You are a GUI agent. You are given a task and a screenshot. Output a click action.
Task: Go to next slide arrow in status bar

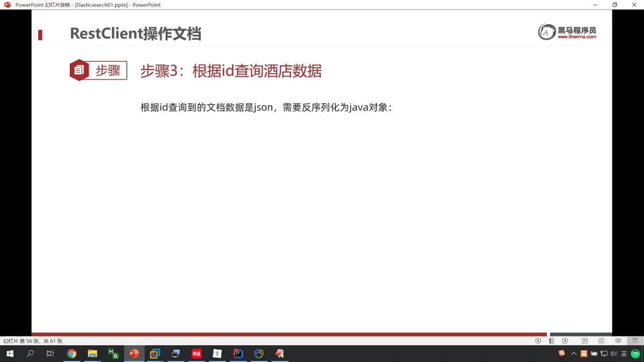point(565,341)
